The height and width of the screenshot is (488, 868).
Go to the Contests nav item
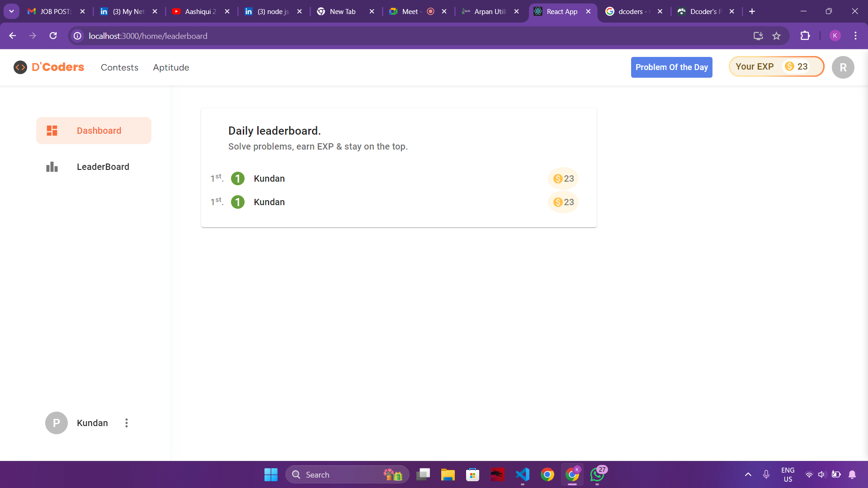119,67
